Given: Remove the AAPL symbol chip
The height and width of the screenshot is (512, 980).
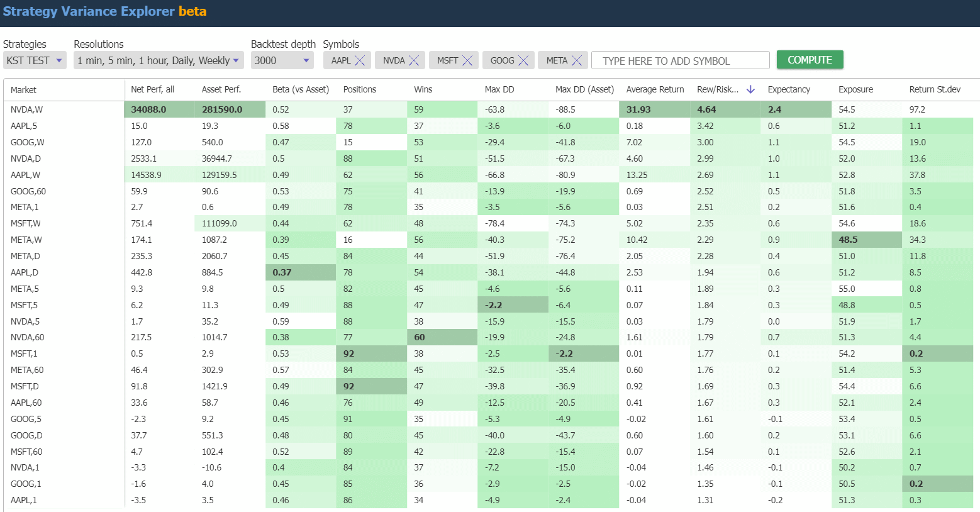Looking at the screenshot, I should tap(359, 60).
